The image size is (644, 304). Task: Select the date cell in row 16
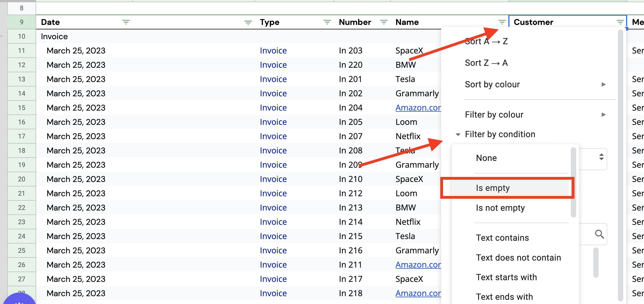coord(76,122)
